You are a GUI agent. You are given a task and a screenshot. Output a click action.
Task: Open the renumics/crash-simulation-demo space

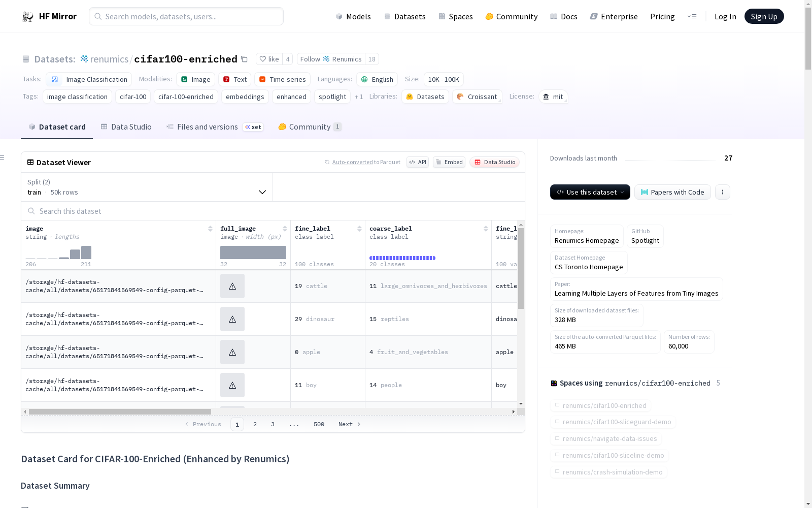click(x=608, y=472)
